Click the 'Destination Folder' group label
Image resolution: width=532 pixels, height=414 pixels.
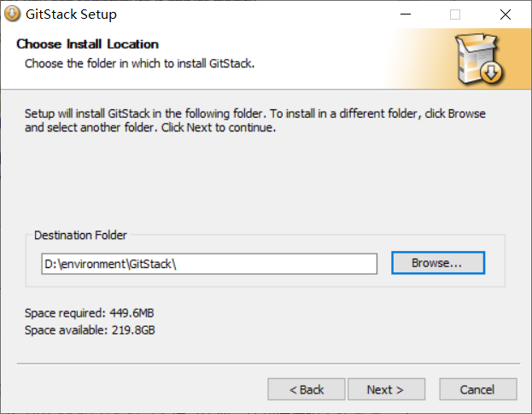tap(80, 235)
